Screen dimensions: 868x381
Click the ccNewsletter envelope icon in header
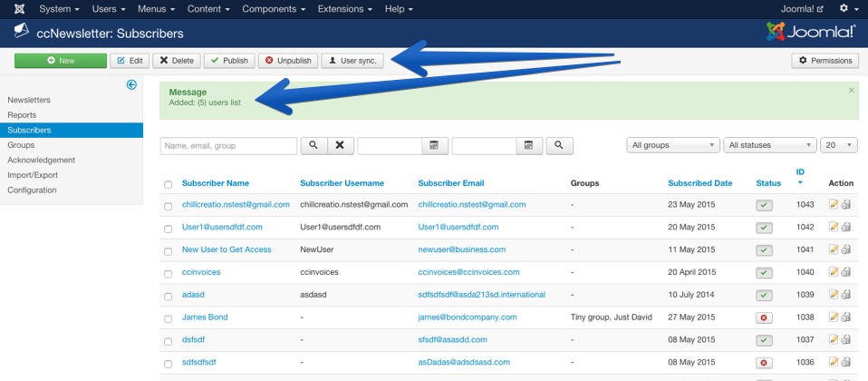pos(21,31)
